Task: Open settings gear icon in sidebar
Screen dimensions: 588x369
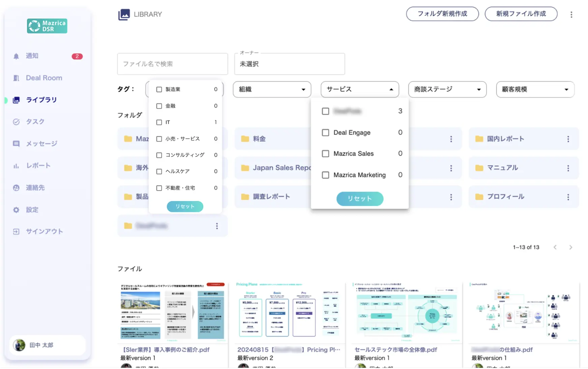Action: pyautogui.click(x=16, y=210)
